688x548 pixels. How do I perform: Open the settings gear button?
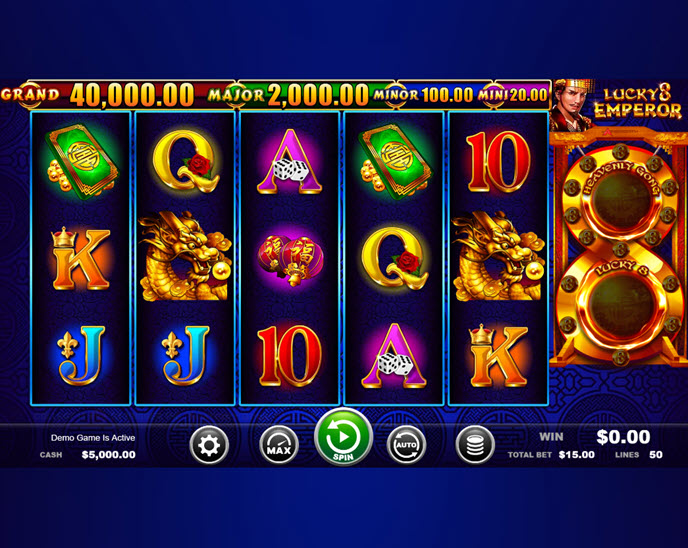[209, 445]
